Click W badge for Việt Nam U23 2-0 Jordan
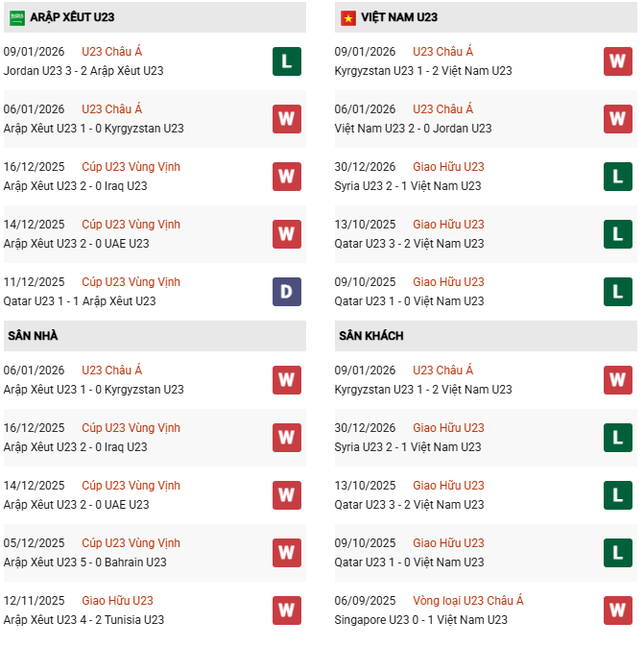644x646 pixels. pyautogui.click(x=617, y=119)
